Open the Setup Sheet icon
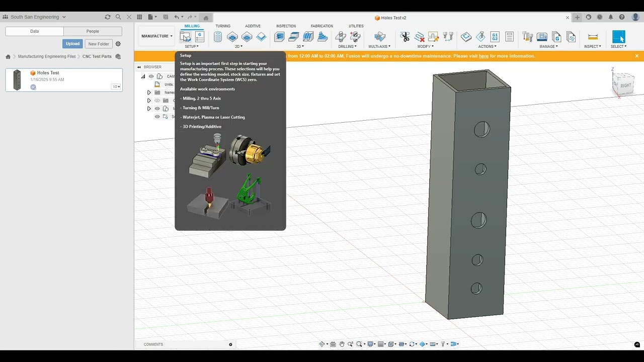The height and width of the screenshot is (362, 644). click(x=509, y=37)
